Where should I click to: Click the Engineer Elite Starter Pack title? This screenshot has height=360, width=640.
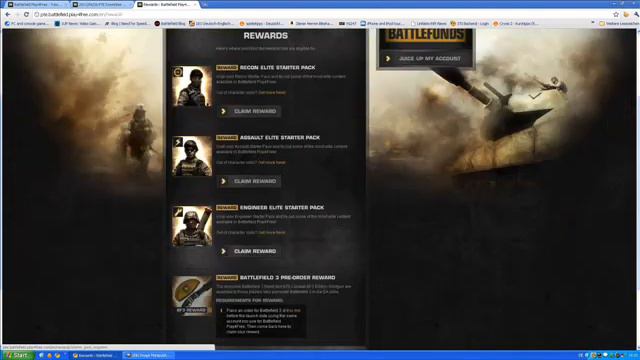282,207
